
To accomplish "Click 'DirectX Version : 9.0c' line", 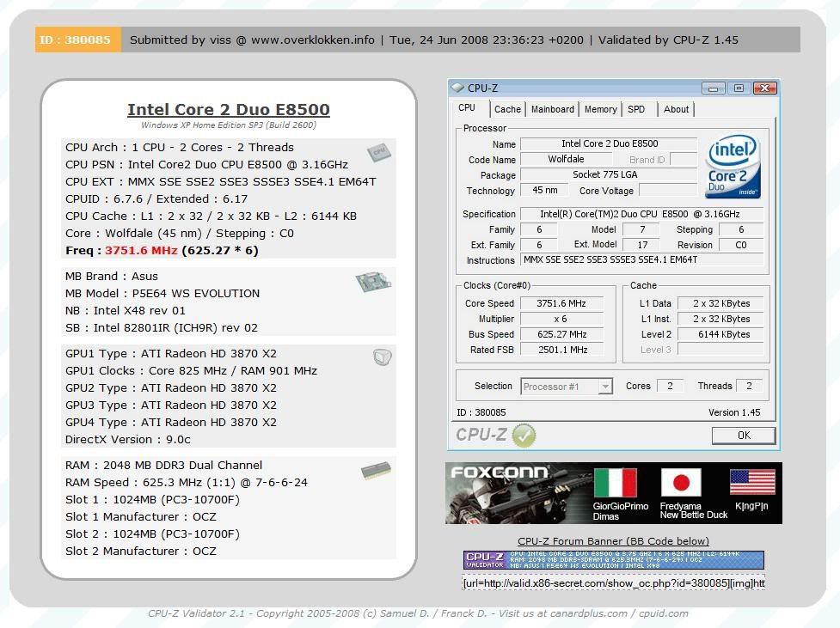I will click(128, 440).
